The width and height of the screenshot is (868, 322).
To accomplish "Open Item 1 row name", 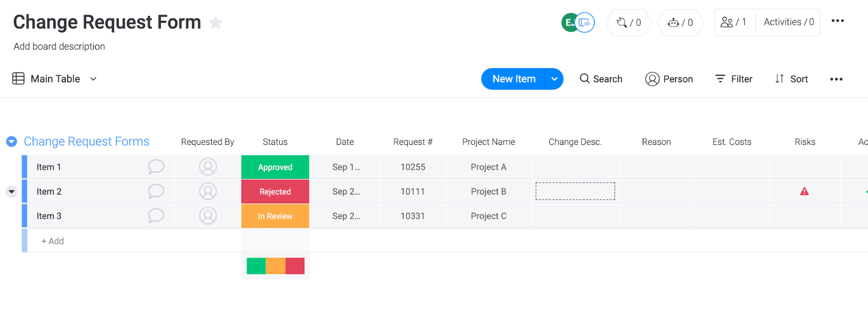I will tap(49, 167).
